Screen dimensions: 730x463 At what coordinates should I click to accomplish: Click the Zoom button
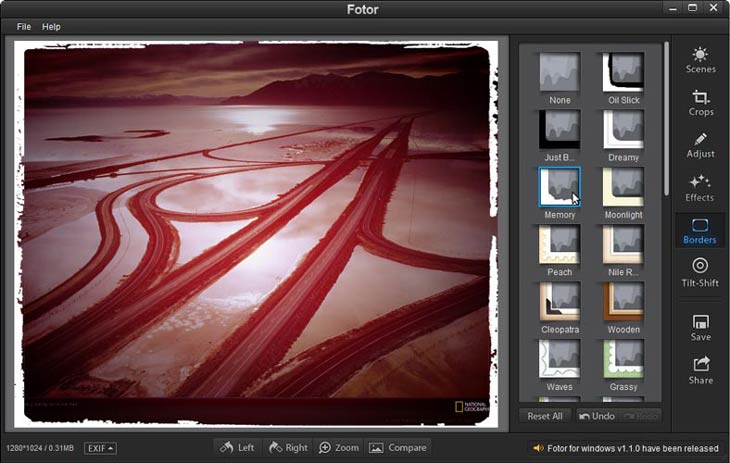[338, 447]
